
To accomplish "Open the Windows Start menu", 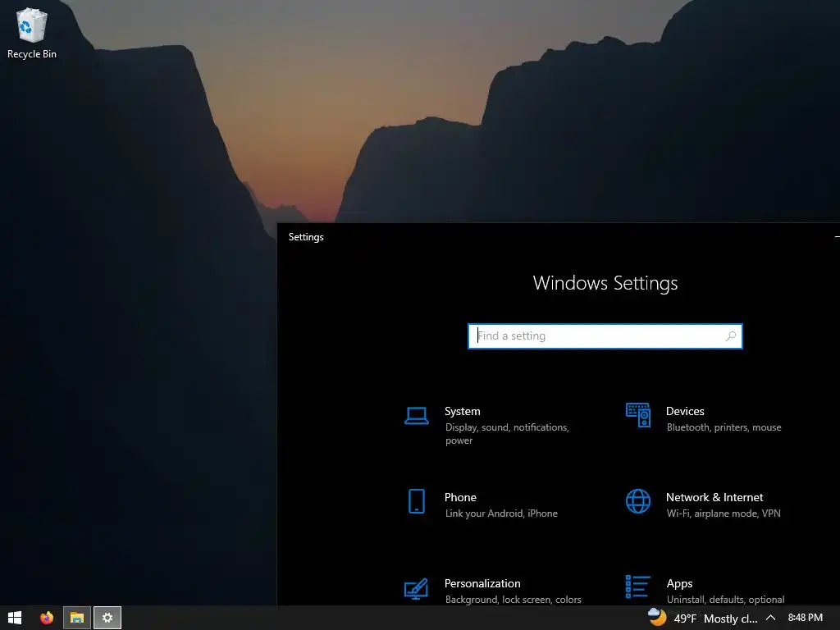I will (15, 618).
